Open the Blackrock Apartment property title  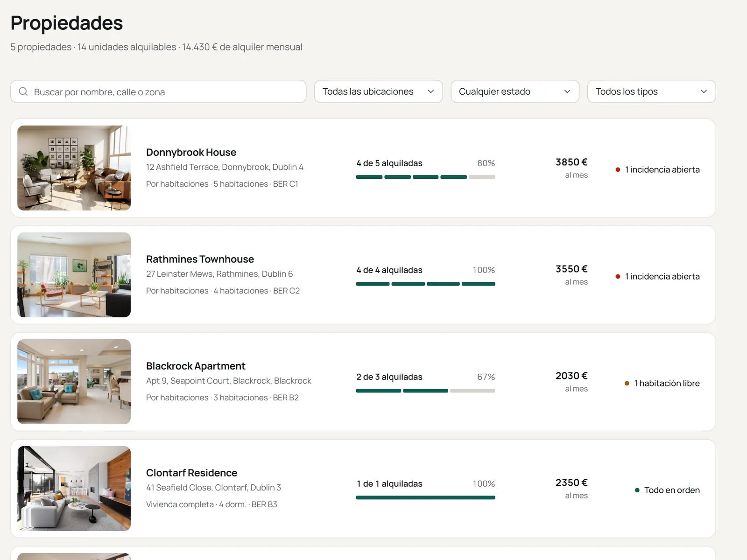(196, 366)
